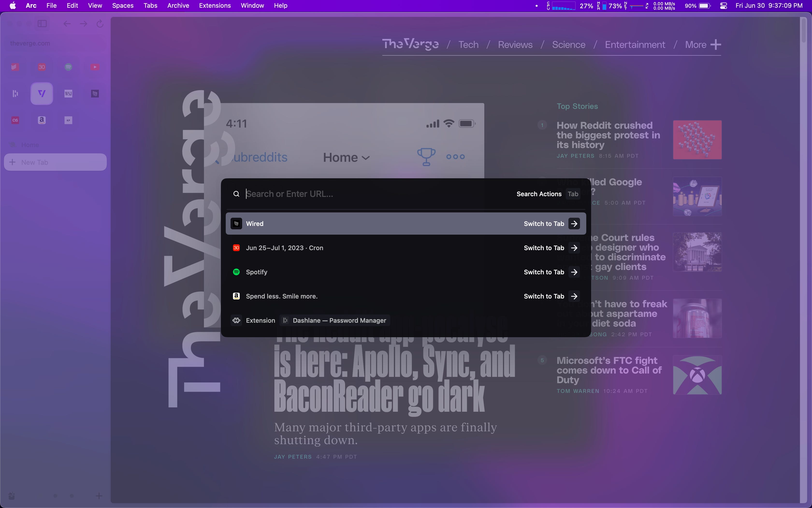Toggle the Arc sidebar icon

click(42, 23)
